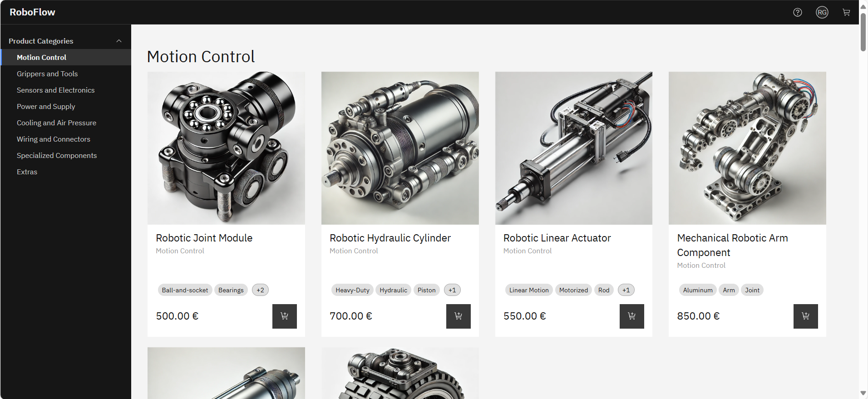Open Robotic Linear Actuator product title
Viewport: 868px width, 399px height.
click(x=557, y=238)
